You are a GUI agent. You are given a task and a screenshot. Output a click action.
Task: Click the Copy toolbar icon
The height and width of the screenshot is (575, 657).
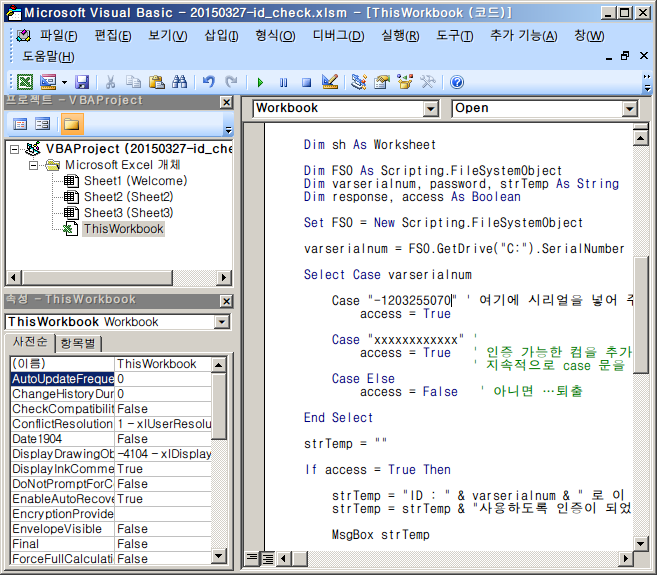click(134, 82)
